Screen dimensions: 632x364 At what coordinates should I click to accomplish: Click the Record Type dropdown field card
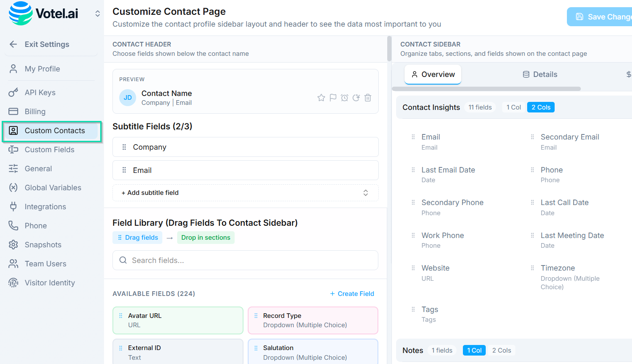click(313, 320)
